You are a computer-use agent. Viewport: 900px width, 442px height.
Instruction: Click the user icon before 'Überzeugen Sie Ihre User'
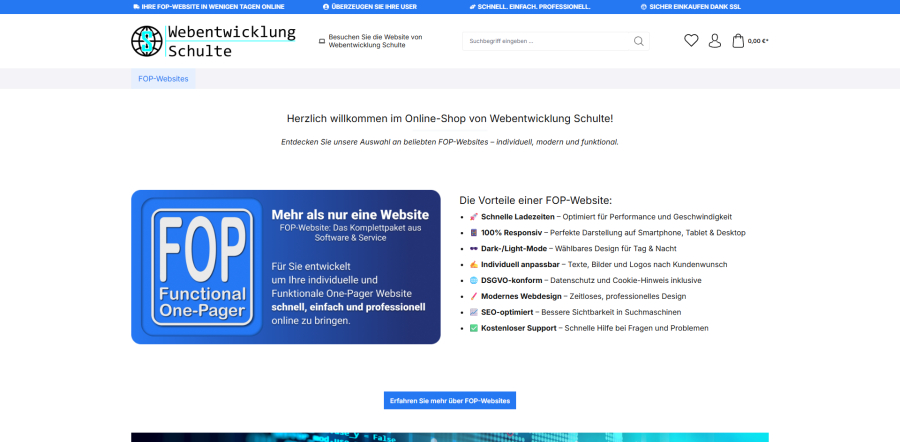coord(325,6)
